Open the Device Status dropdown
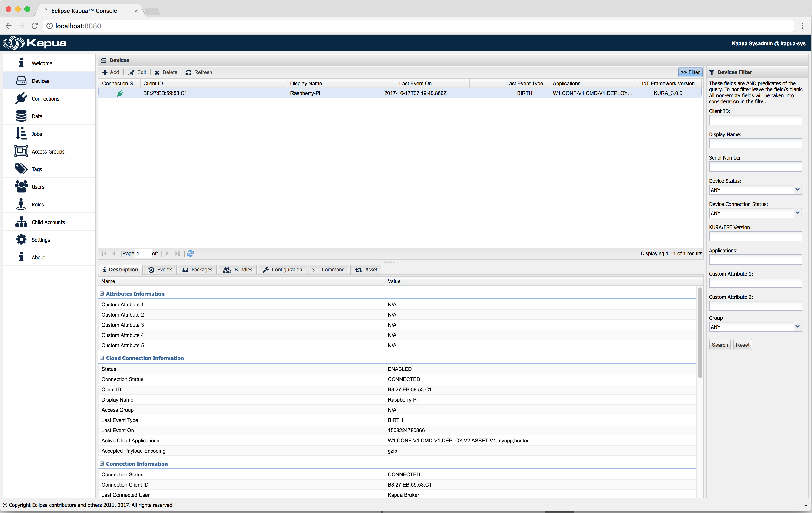812x513 pixels. click(x=797, y=190)
